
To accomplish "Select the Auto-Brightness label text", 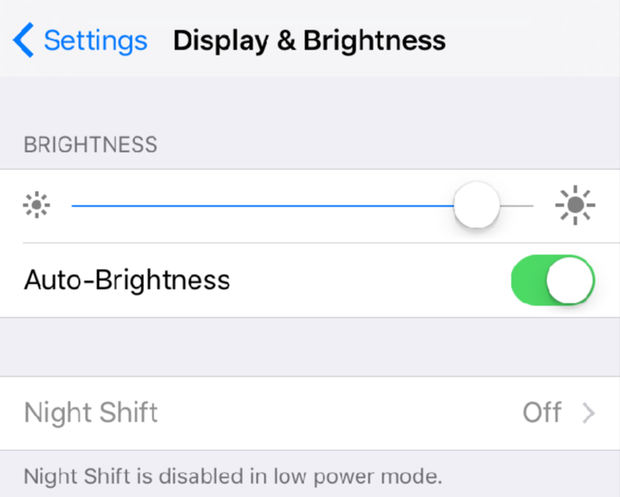I will pos(127,280).
